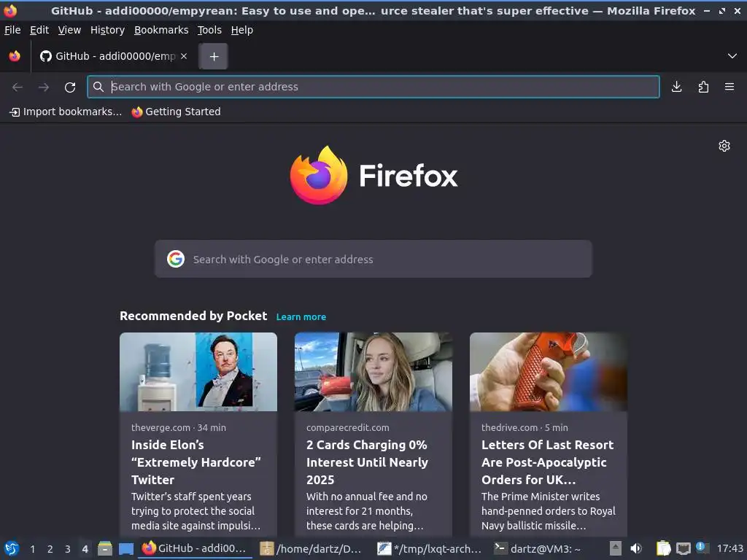Click the 17:43 panel clock

pyautogui.click(x=729, y=549)
